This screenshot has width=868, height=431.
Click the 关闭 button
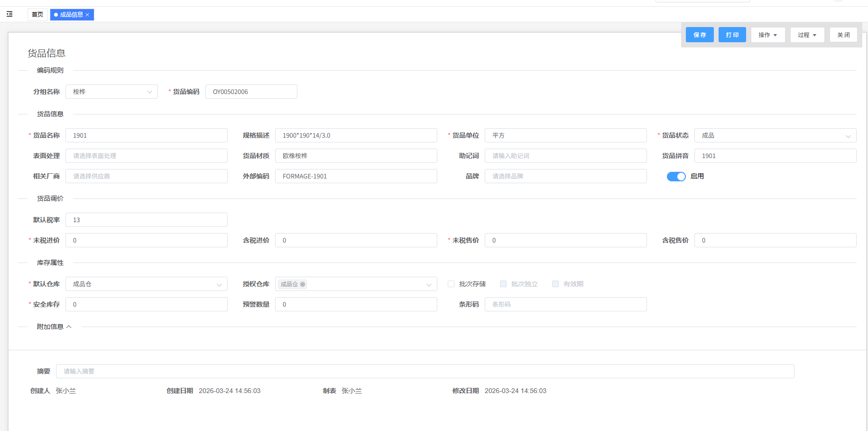(x=843, y=35)
